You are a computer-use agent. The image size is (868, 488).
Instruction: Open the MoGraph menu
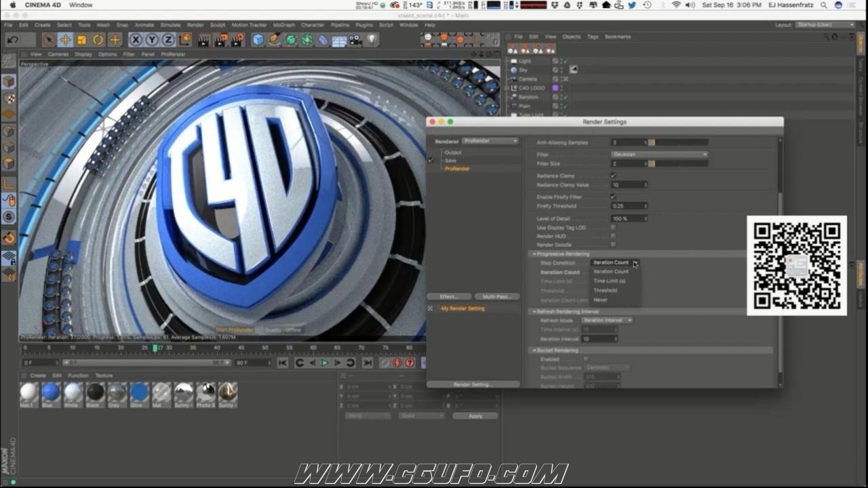[x=284, y=25]
